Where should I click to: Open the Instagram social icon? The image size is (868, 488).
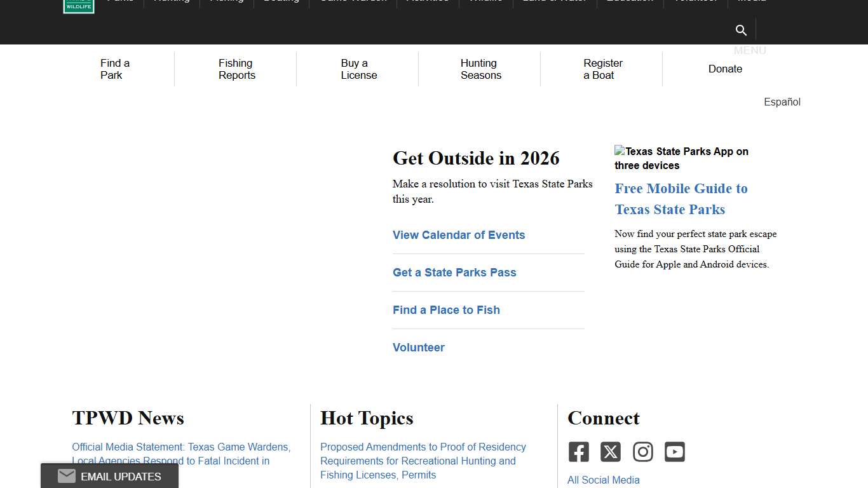642,452
